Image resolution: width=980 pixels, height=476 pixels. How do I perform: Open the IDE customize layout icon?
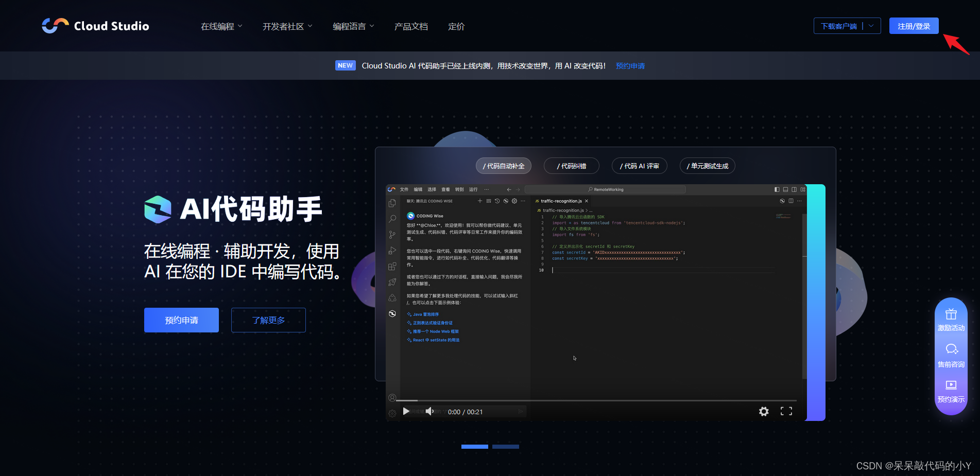(803, 189)
